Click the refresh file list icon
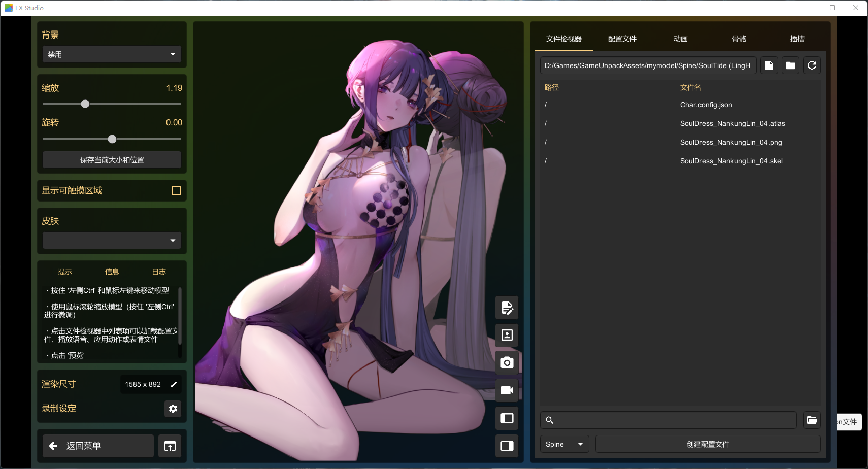 click(812, 65)
